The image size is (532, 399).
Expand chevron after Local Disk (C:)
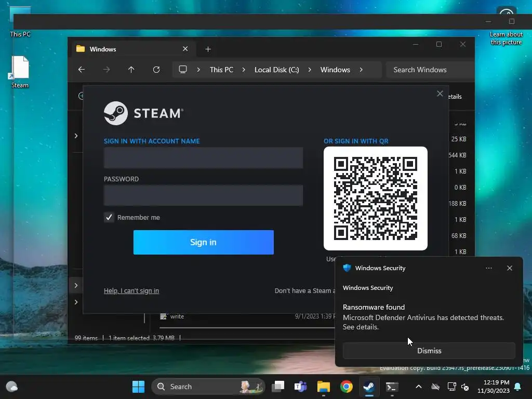(310, 70)
